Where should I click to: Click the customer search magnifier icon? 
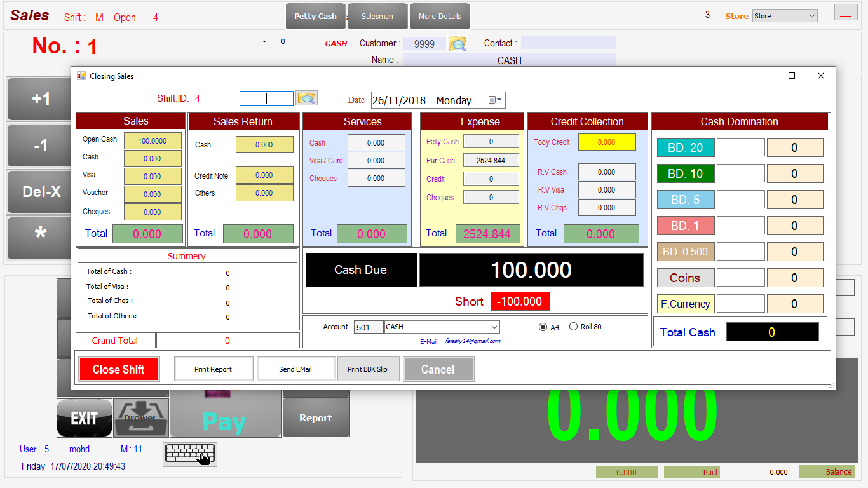pos(458,44)
